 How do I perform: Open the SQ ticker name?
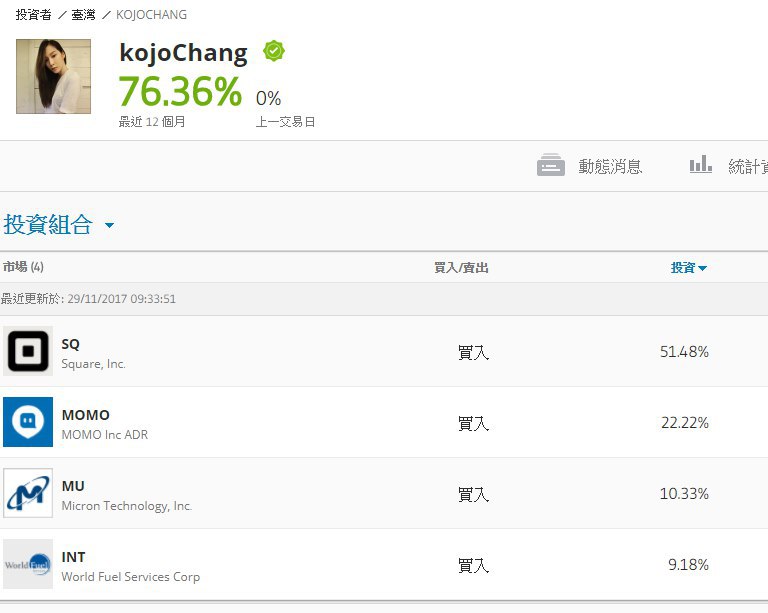tap(71, 344)
